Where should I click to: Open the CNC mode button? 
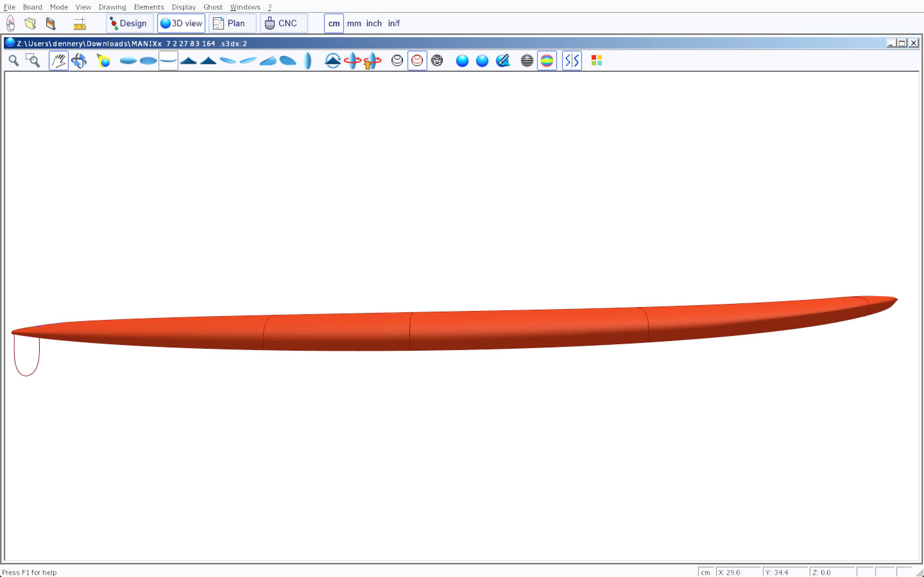pos(283,24)
